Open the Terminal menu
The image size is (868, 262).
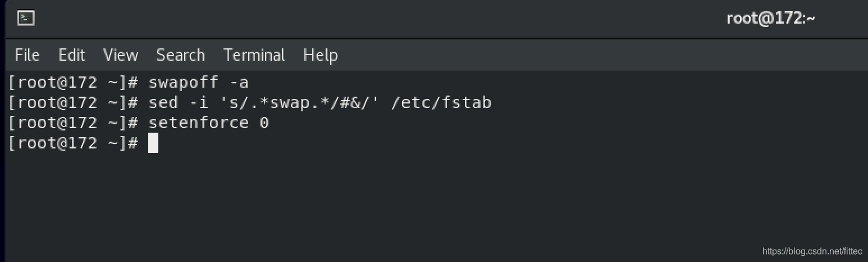click(x=254, y=55)
